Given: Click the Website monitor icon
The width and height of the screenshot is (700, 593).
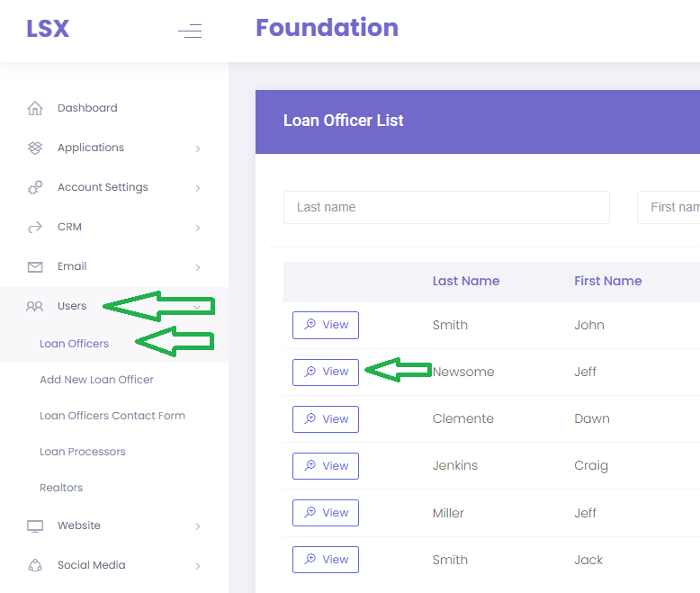Looking at the screenshot, I should [x=35, y=526].
